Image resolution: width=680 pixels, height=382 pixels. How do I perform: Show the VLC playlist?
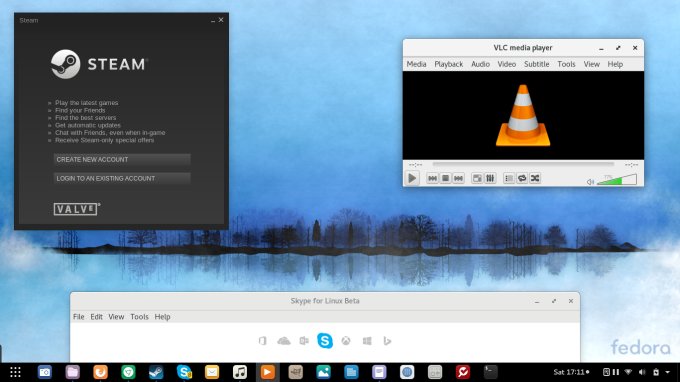coord(509,178)
